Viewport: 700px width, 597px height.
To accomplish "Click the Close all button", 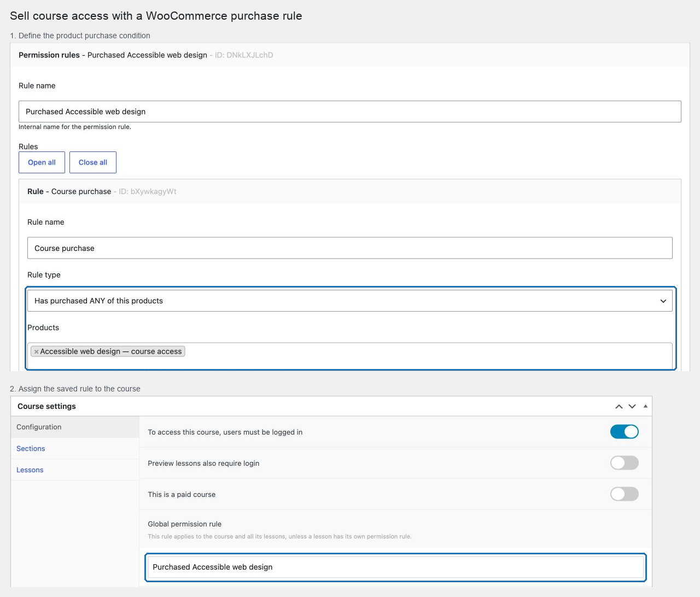I will click(93, 162).
